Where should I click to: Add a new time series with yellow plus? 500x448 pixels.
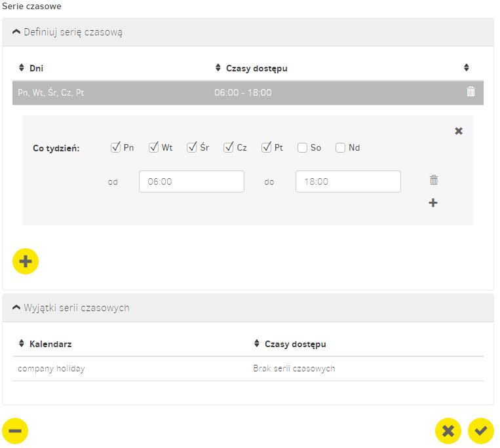tap(26, 261)
